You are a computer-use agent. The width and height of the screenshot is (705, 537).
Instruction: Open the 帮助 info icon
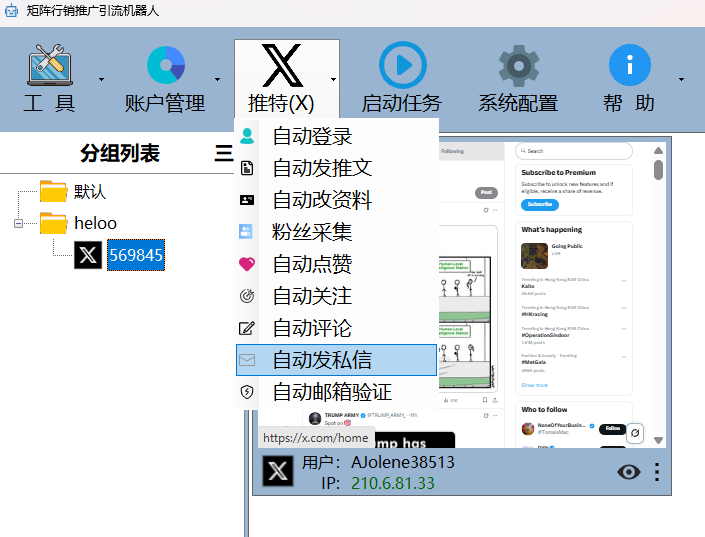point(629,65)
